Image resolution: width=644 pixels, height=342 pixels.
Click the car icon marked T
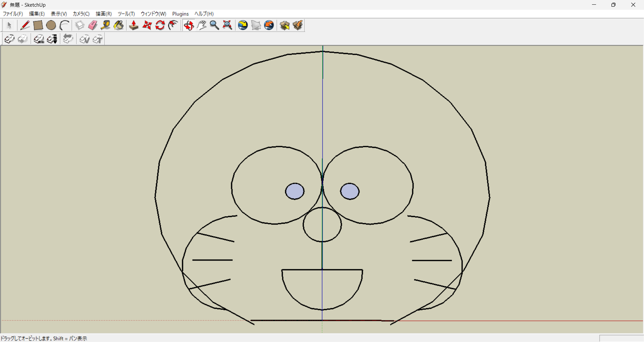pyautogui.click(x=97, y=39)
